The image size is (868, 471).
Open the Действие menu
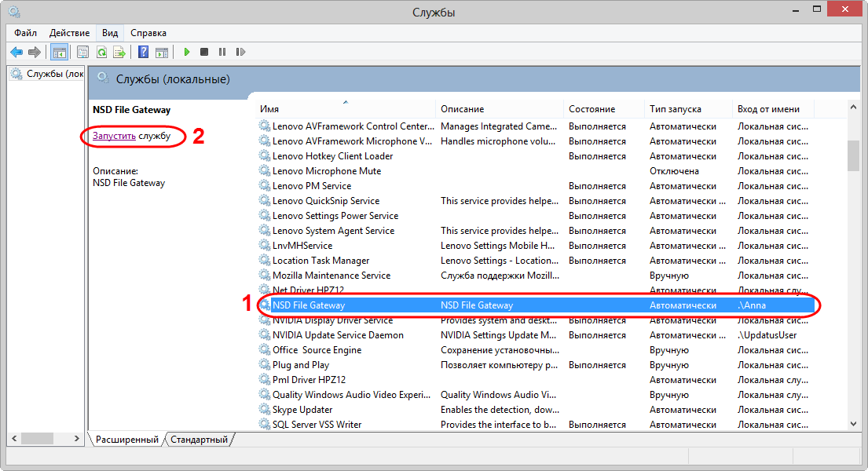point(69,33)
